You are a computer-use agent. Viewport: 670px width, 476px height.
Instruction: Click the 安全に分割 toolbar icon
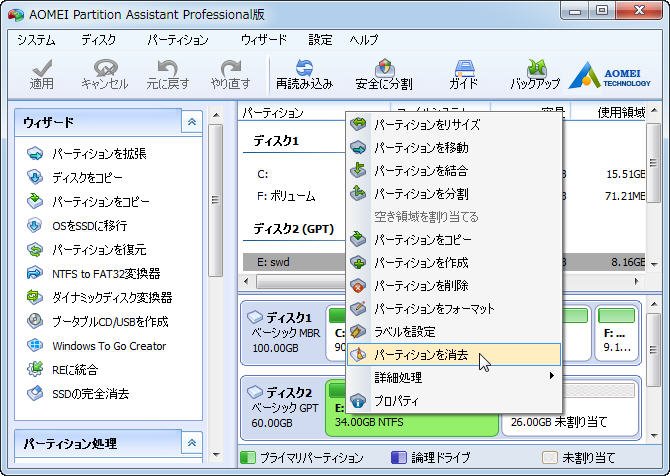coord(384,68)
